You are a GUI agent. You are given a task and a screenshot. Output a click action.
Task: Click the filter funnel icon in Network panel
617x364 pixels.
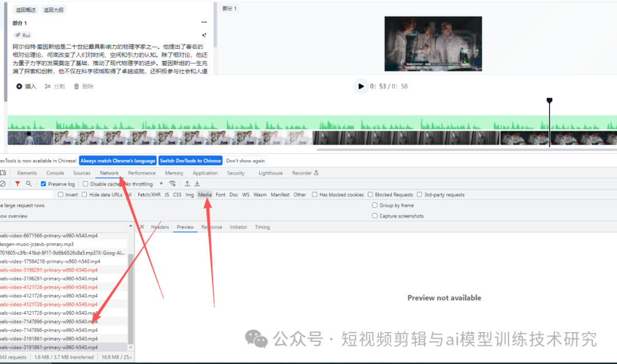17,183
